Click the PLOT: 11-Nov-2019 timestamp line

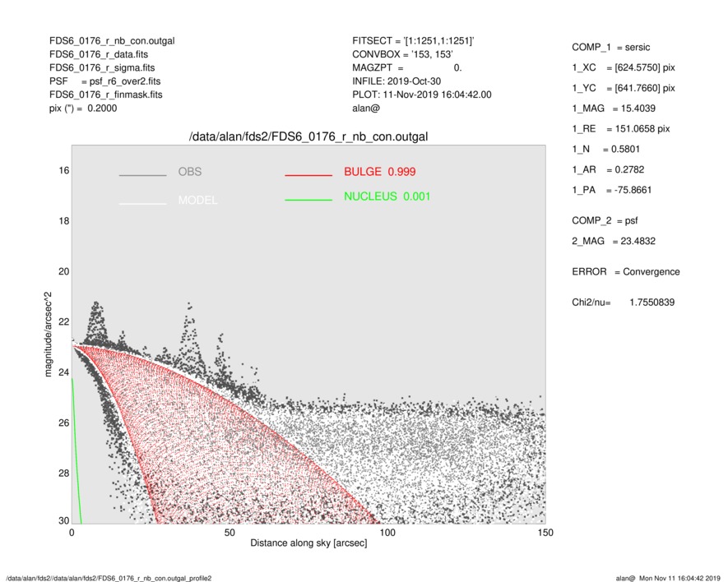coord(421,95)
